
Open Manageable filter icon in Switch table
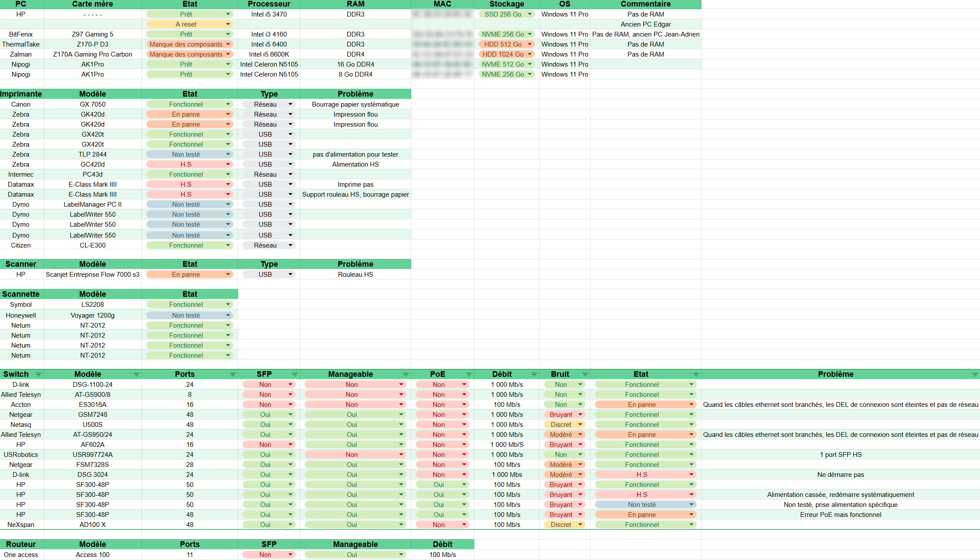point(406,375)
